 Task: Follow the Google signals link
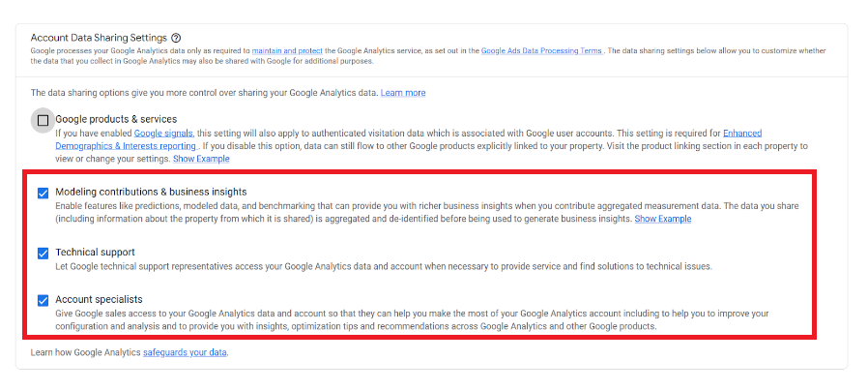click(x=163, y=133)
